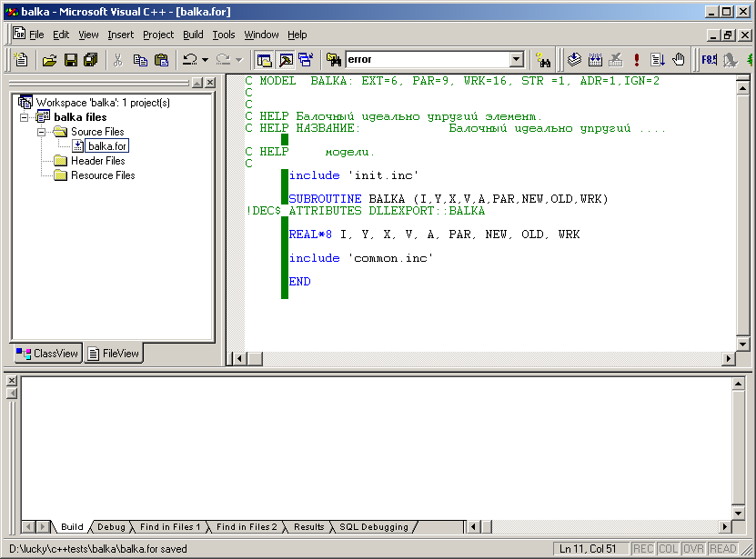Viewport: 756px width, 559px height.
Task: Click the hand breakpoint icon
Action: [x=678, y=60]
